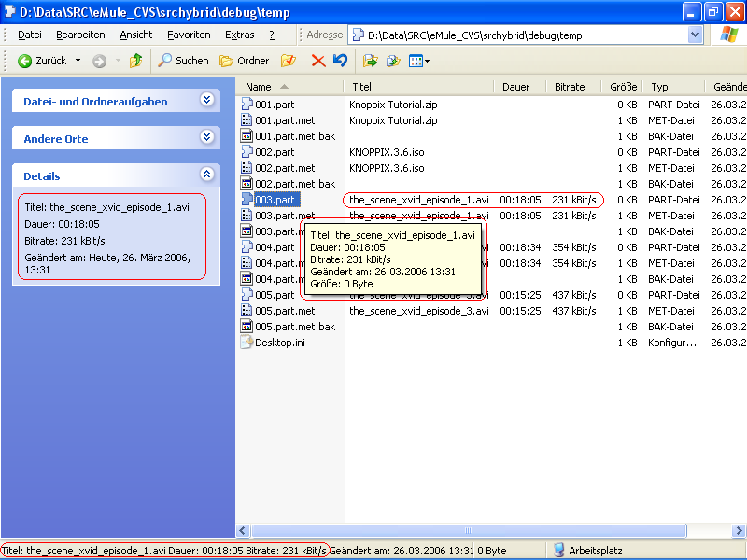Sort files by the Bitrate column header
This screenshot has height=560, width=747.
point(571,87)
